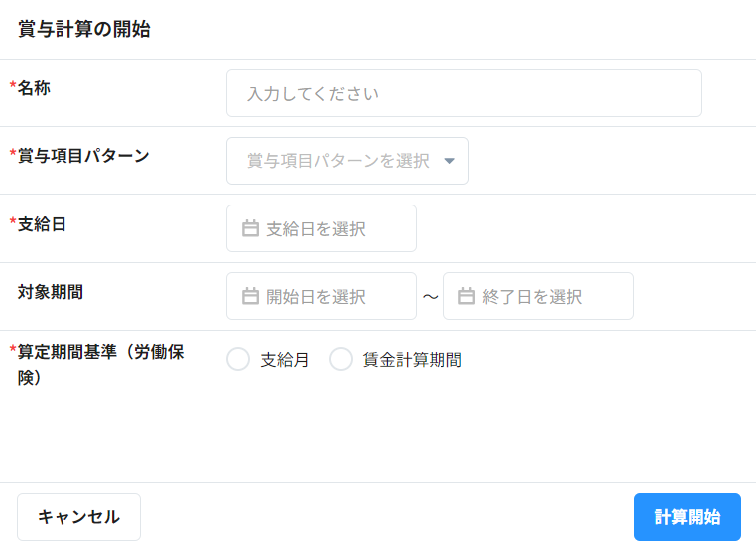
Task: Click the caret arrow of 賞与項目パターン selector
Action: (449, 162)
